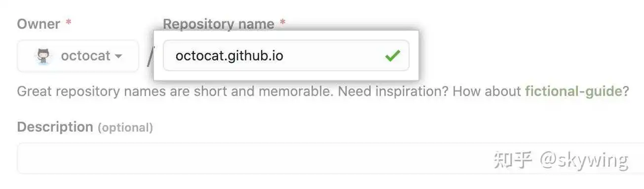Click the red asterisk beside Repository name
Image resolution: width=644 pixels, height=189 pixels.
283,23
